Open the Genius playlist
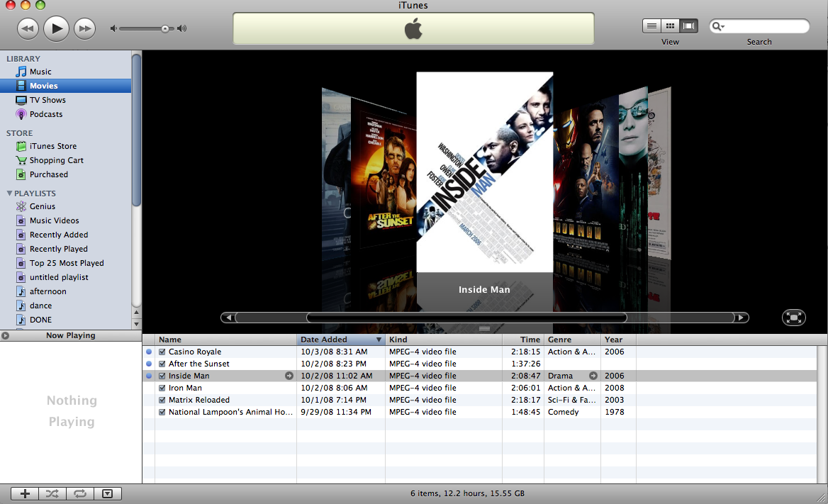 (x=43, y=206)
